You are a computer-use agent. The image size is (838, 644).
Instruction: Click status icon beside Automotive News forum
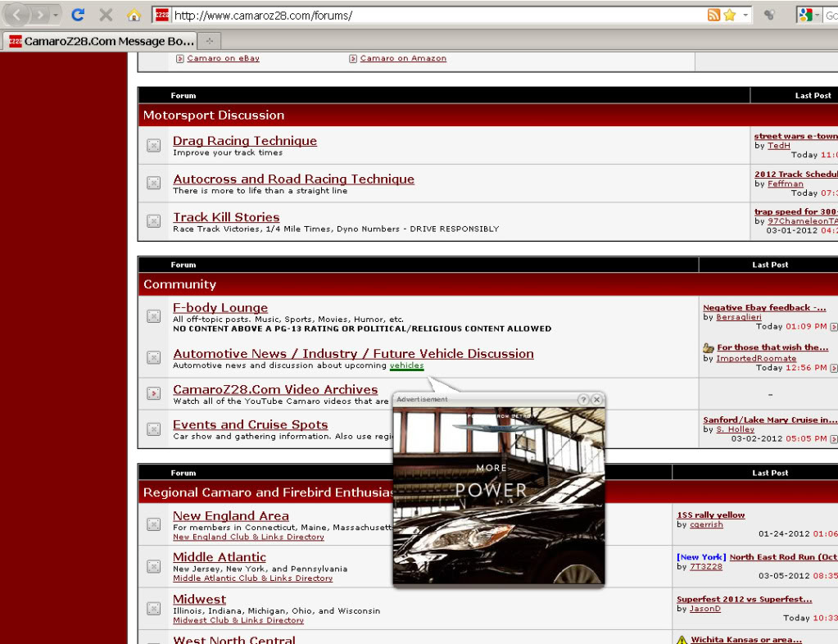[x=153, y=357]
